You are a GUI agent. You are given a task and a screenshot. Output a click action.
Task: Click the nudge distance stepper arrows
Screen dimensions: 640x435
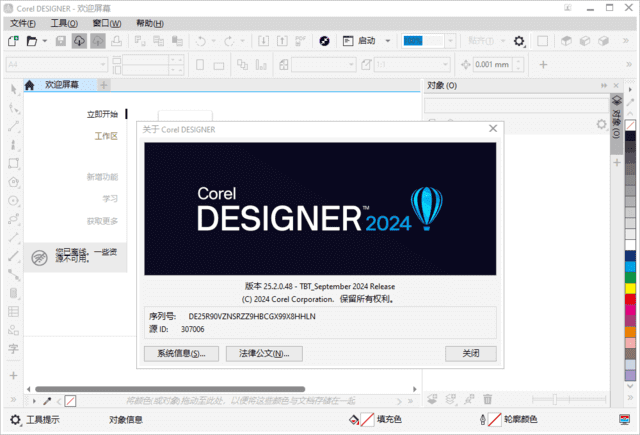(518, 64)
